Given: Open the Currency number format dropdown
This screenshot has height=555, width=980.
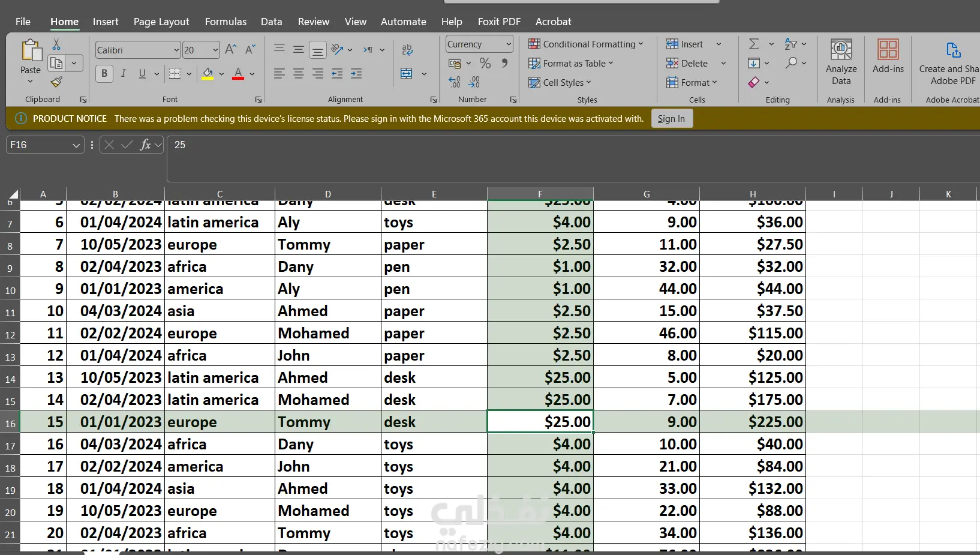Looking at the screenshot, I should 509,44.
